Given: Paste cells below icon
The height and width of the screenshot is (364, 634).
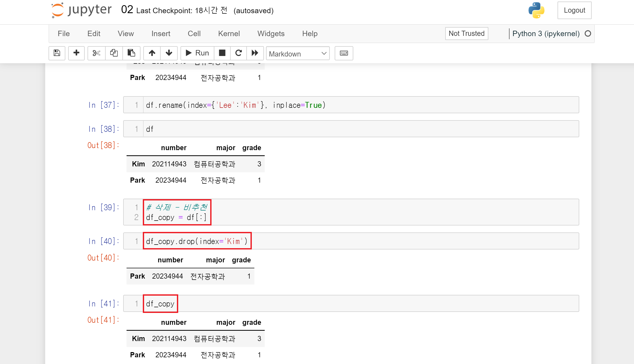Looking at the screenshot, I should [x=131, y=53].
